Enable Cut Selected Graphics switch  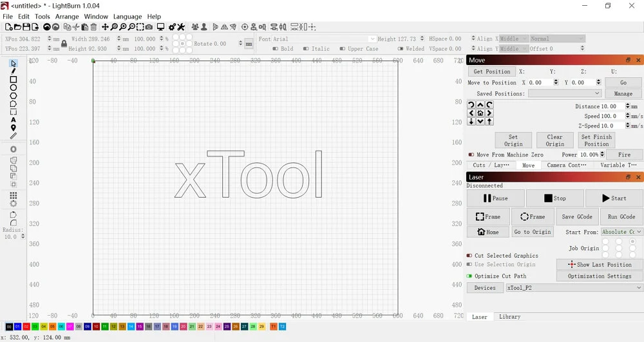point(469,255)
